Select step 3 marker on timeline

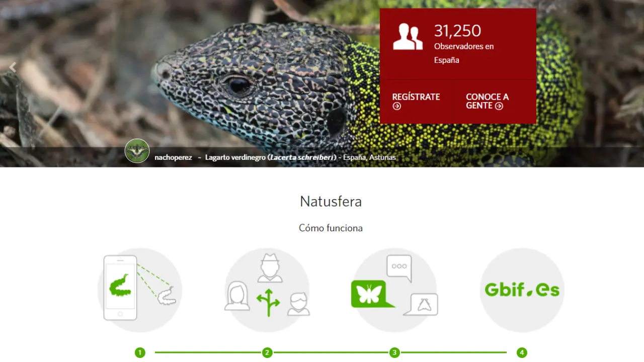pos(394,352)
